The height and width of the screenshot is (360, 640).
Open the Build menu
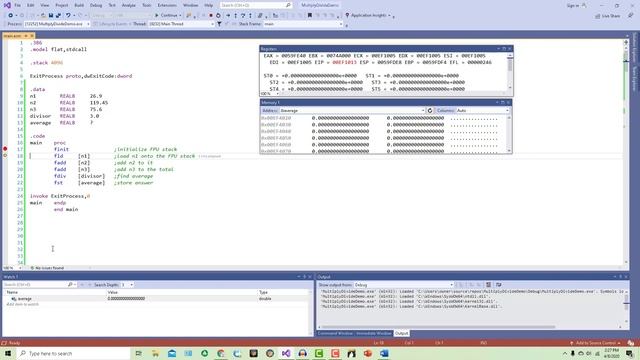[x=79, y=5]
